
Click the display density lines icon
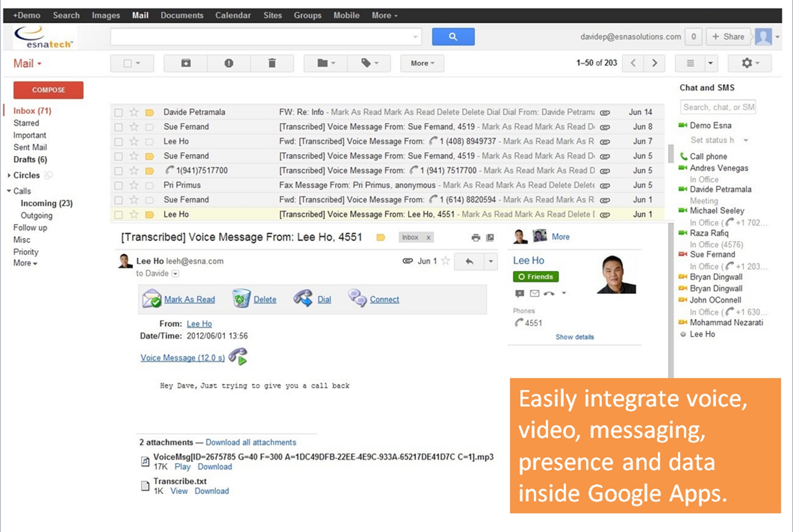[690, 63]
